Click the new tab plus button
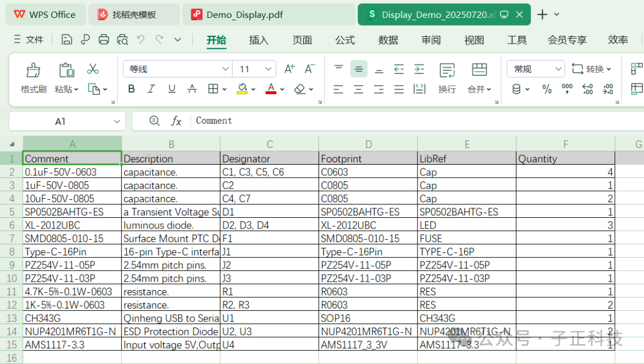 pyautogui.click(x=542, y=14)
